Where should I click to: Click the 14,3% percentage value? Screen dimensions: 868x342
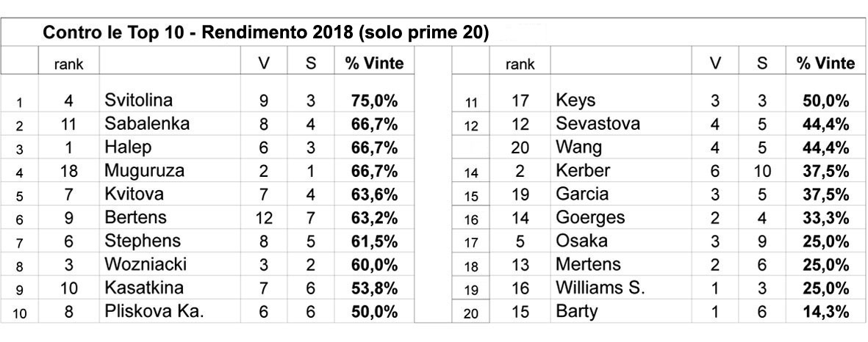826,311
